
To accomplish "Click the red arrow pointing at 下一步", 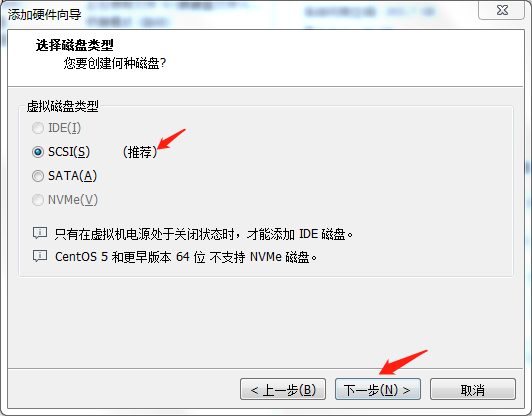I will click(x=403, y=362).
